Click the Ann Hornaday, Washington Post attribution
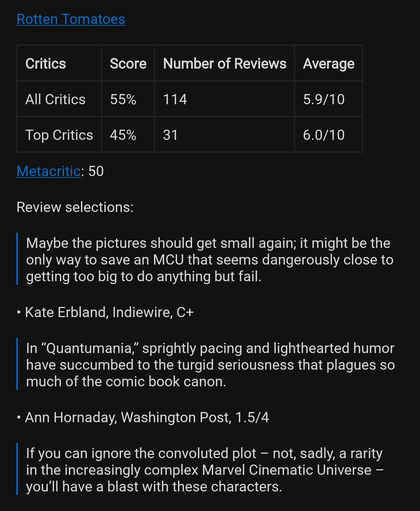This screenshot has height=511, width=420. [147, 417]
